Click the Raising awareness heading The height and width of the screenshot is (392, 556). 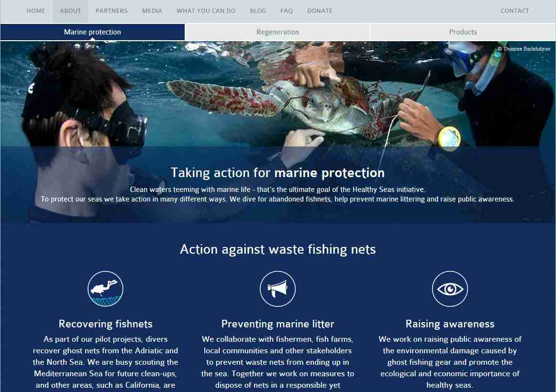pyautogui.click(x=450, y=324)
